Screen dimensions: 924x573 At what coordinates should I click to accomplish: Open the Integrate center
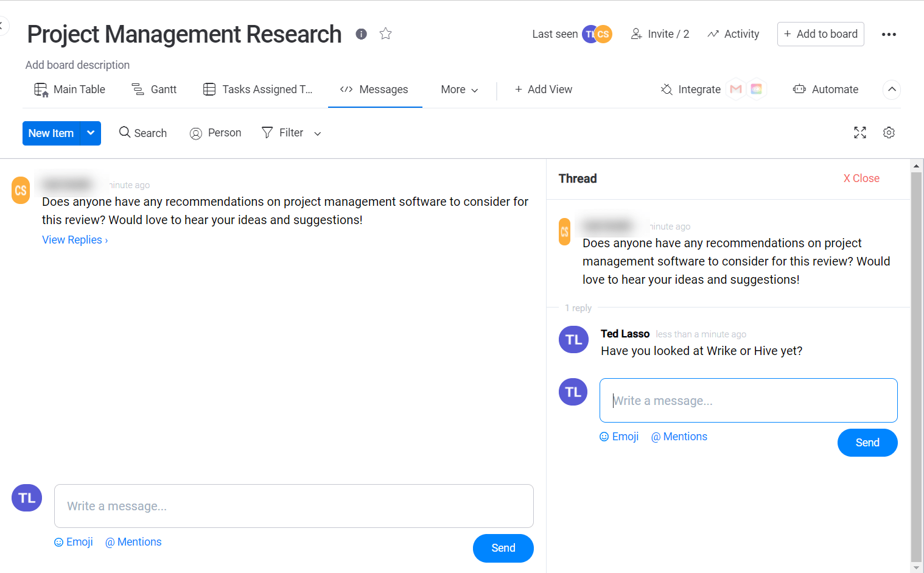point(690,90)
